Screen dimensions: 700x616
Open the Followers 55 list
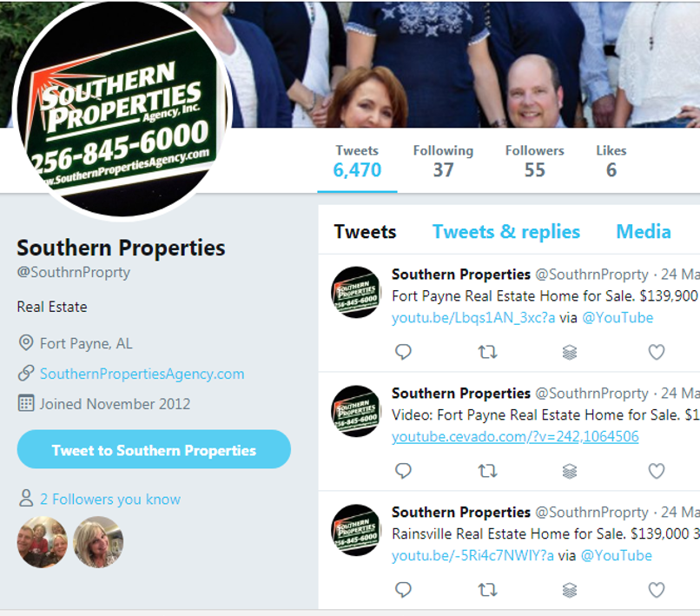(x=534, y=162)
